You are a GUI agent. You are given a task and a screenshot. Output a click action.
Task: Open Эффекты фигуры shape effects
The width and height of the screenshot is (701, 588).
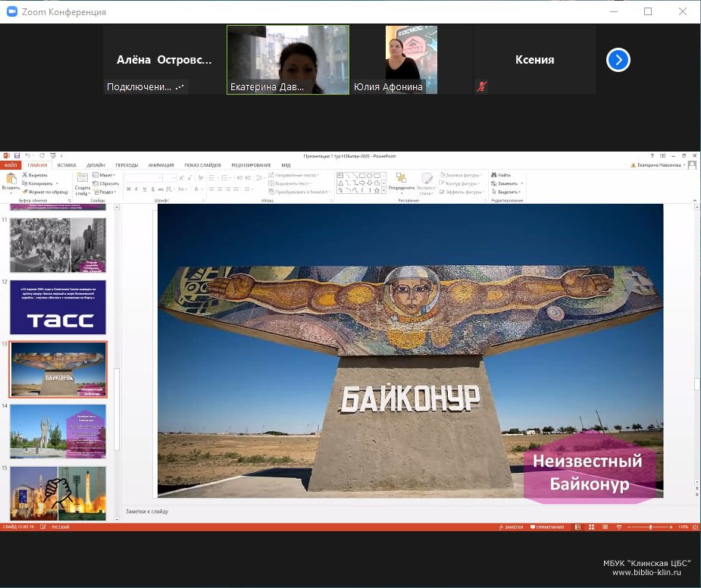[462, 192]
